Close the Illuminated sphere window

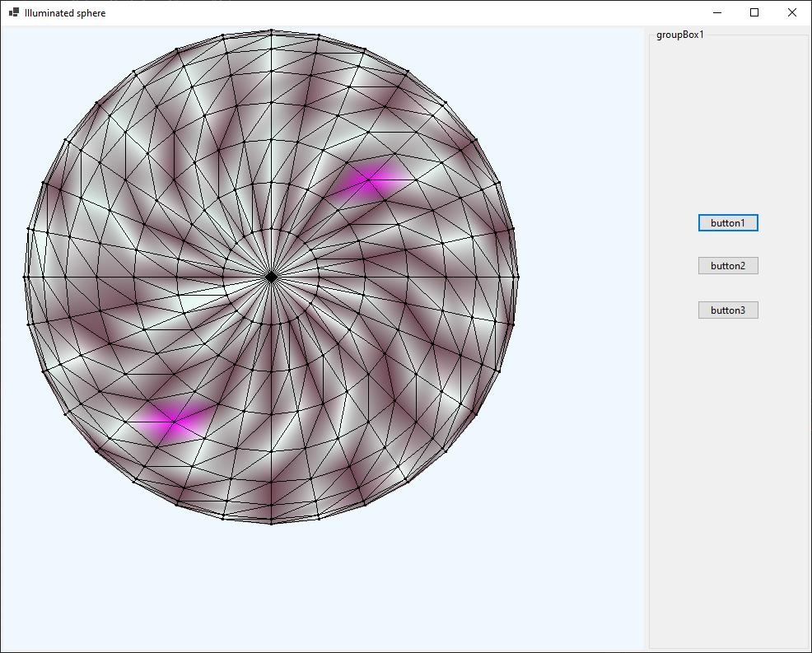791,12
